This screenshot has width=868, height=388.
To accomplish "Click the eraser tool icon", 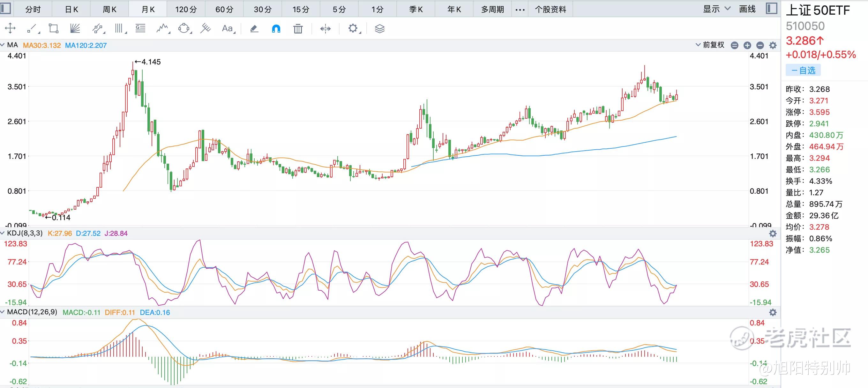I will (x=254, y=29).
